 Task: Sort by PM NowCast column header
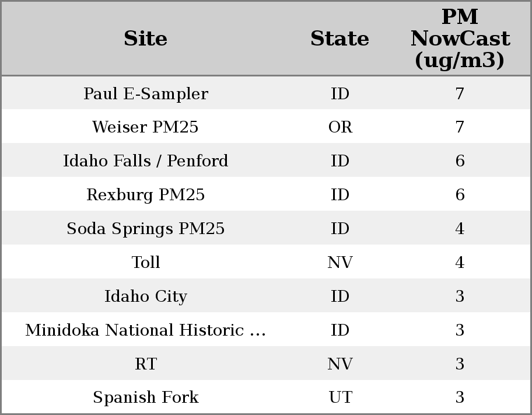460,39
